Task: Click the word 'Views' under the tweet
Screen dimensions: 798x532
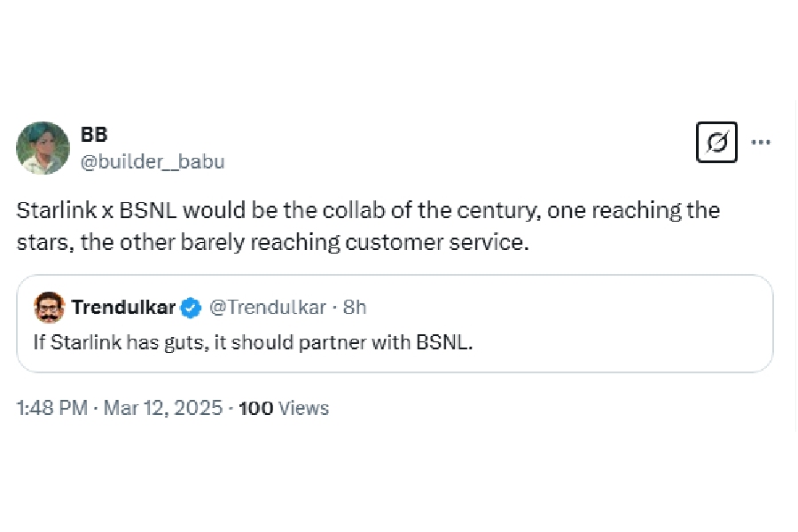Action: point(303,408)
